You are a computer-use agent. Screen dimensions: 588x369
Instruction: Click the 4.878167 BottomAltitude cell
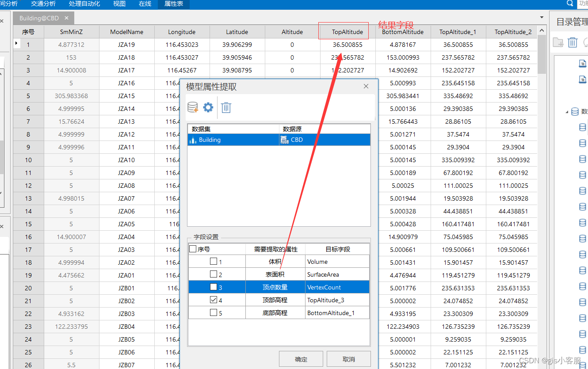point(403,45)
